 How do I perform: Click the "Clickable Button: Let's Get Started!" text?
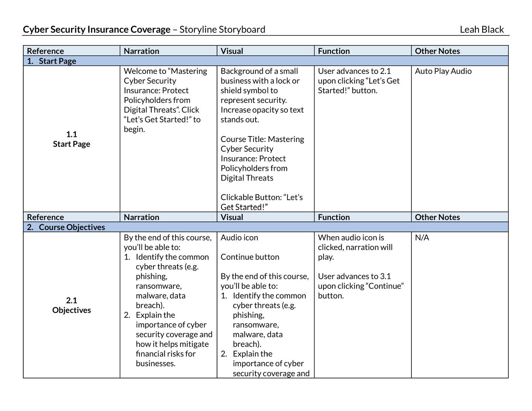pyautogui.click(x=261, y=202)
